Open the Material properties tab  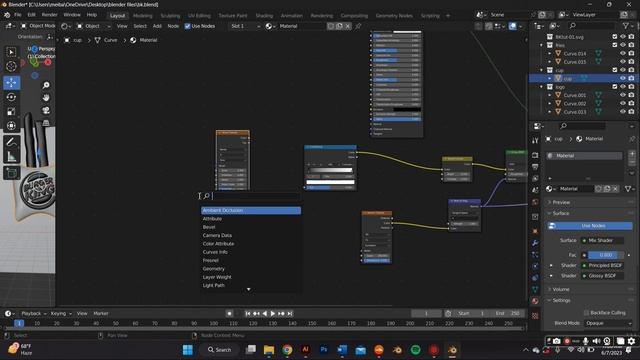tap(535, 301)
